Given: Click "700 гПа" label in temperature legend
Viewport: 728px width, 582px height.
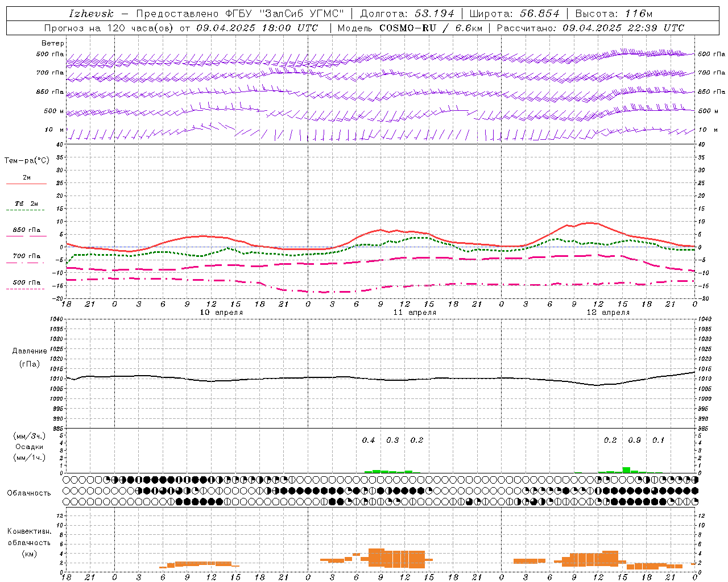Looking at the screenshot, I should [27, 256].
